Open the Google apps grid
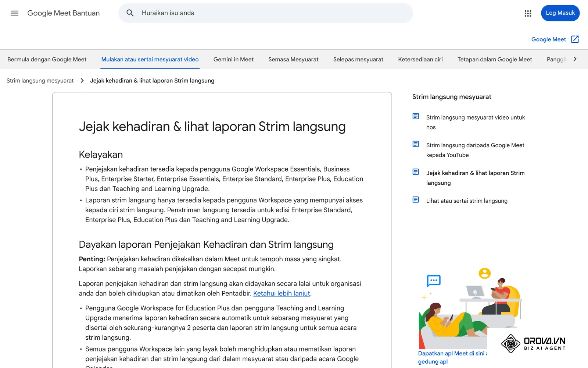 click(x=528, y=13)
